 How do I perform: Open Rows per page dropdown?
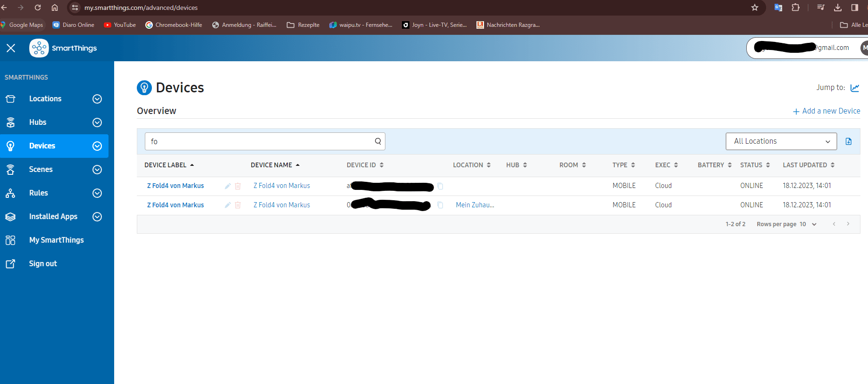pyautogui.click(x=808, y=224)
